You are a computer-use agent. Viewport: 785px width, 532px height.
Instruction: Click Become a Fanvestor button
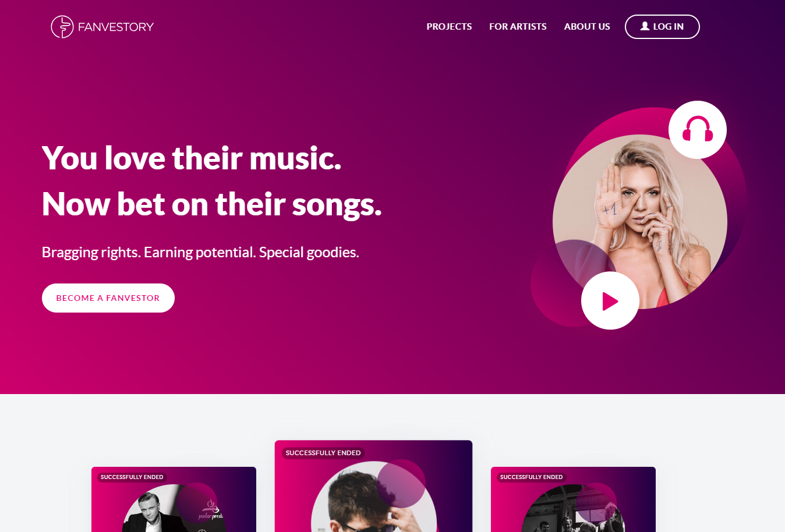click(108, 298)
